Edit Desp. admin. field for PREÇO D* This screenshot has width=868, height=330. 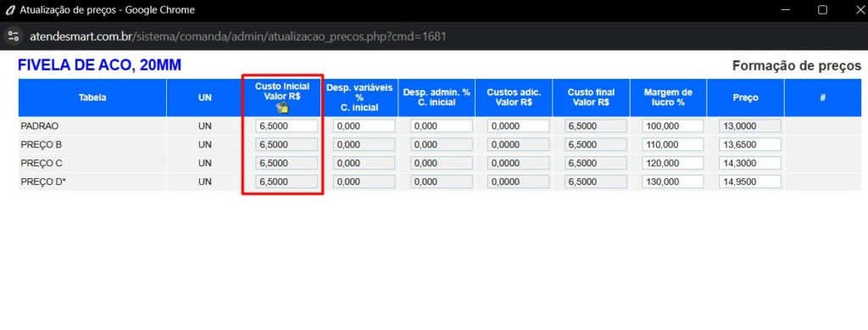click(x=442, y=182)
